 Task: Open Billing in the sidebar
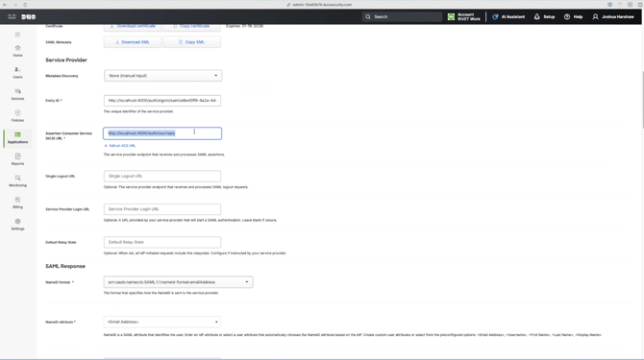17,203
